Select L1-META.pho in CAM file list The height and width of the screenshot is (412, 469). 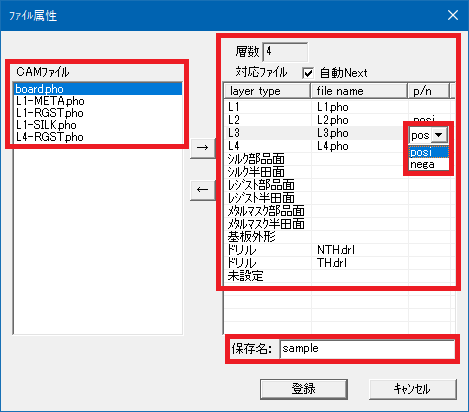coord(98,101)
